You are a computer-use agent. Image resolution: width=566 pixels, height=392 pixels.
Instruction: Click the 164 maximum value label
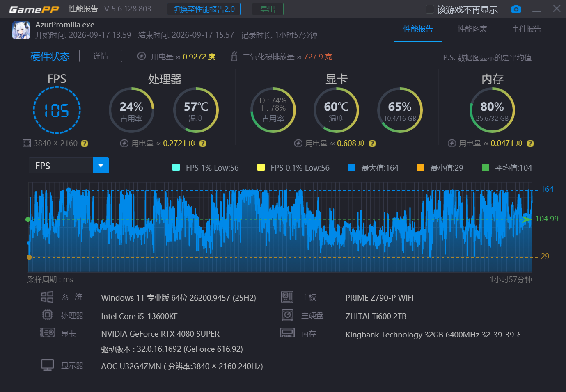coord(547,189)
